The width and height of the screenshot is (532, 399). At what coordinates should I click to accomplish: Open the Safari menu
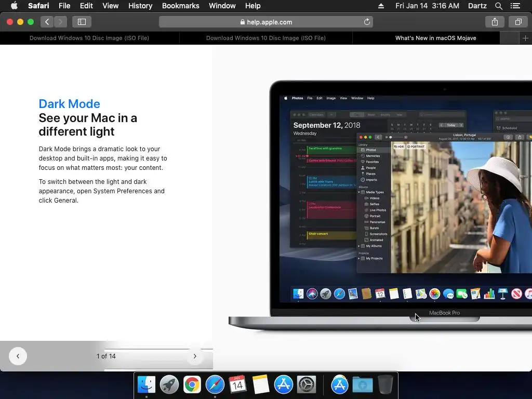(x=38, y=6)
